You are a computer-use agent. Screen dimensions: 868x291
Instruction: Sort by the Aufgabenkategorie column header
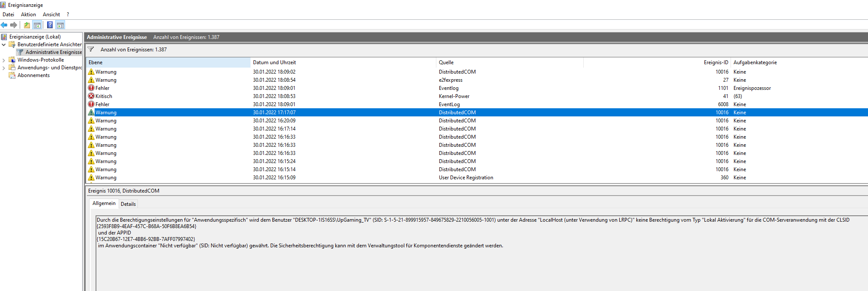point(799,62)
